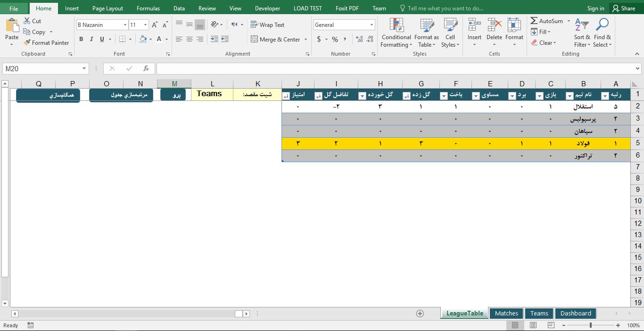
Task: Expand the Merge & Center dropdown arrow
Action: pyautogui.click(x=305, y=40)
